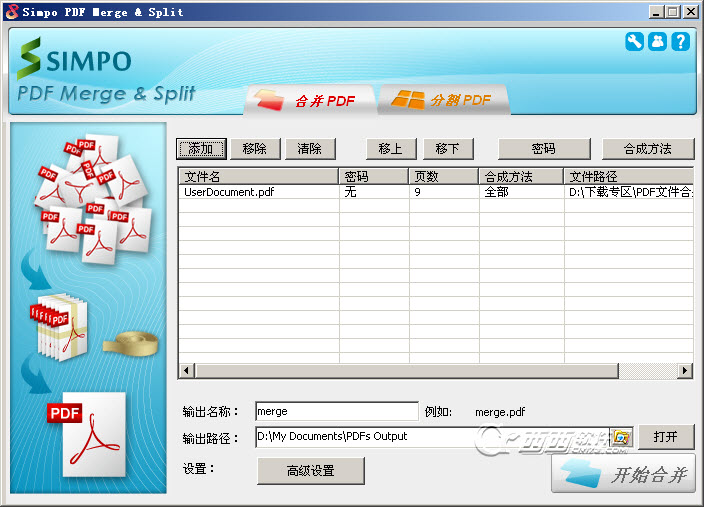The height and width of the screenshot is (507, 704).
Task: Minimize the Simpo PDF window
Action: tap(656, 12)
